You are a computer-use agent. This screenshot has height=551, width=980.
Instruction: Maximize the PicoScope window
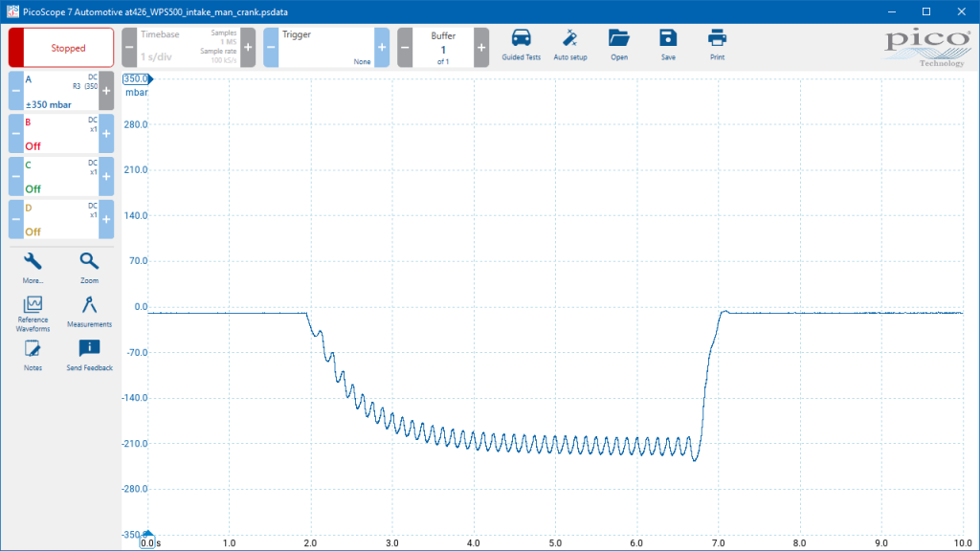(926, 11)
